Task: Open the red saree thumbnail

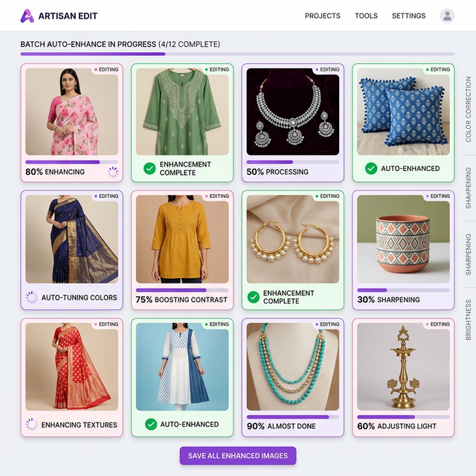Action: pyautogui.click(x=71, y=367)
